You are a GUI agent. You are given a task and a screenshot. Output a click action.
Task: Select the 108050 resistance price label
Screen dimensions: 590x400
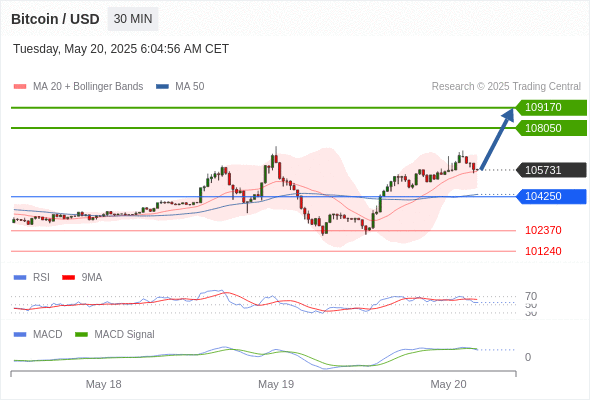[x=551, y=128]
